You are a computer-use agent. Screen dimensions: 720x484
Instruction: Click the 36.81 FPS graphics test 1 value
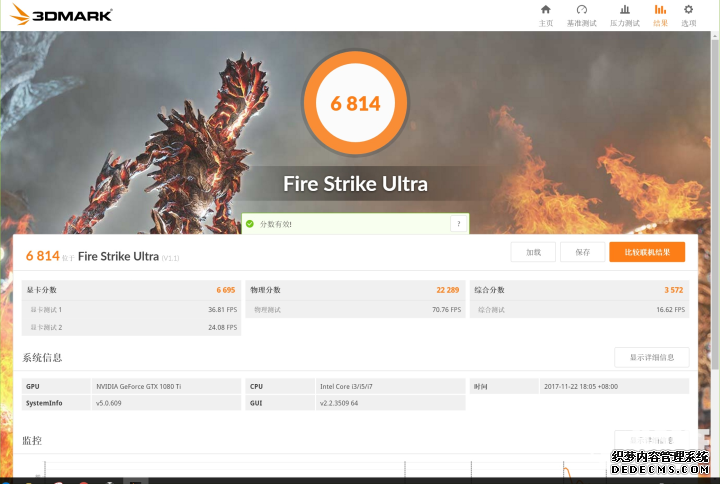[x=223, y=310]
